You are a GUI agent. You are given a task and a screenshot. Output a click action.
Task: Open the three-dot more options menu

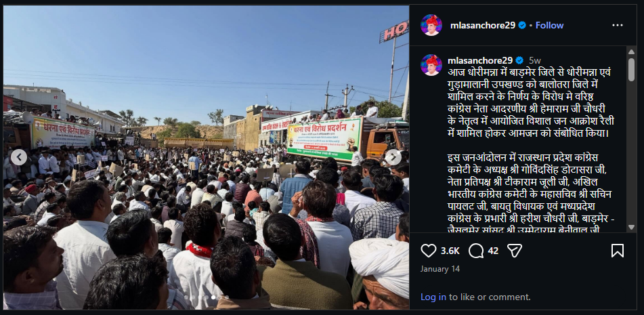618,25
